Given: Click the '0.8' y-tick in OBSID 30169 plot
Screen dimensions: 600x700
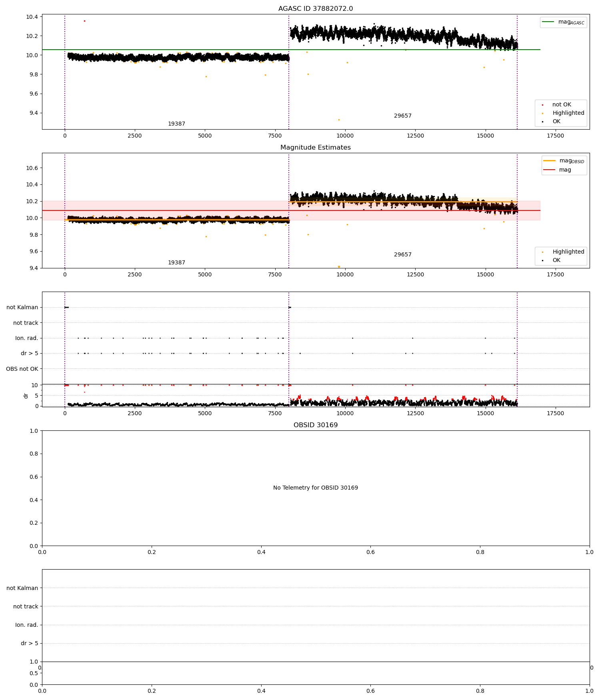Looking at the screenshot, I should coord(34,454).
